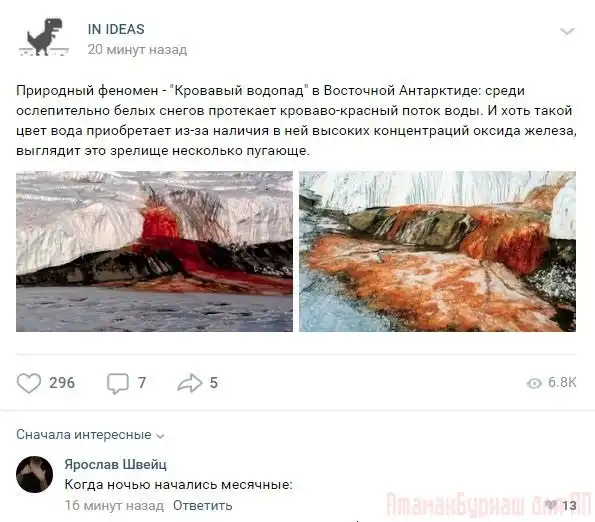Open the IN IDEAS community link
The height and width of the screenshot is (522, 595).
[116, 29]
